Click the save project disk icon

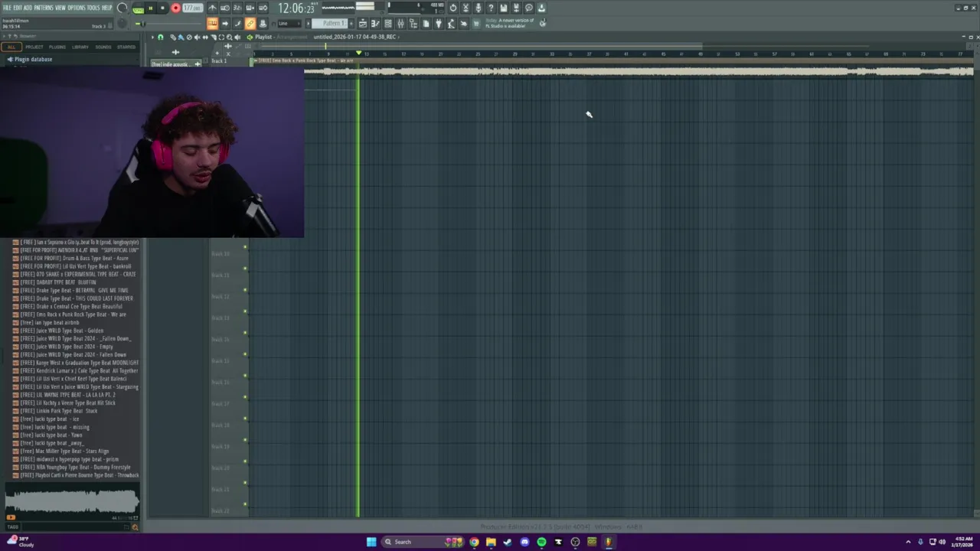pos(503,8)
